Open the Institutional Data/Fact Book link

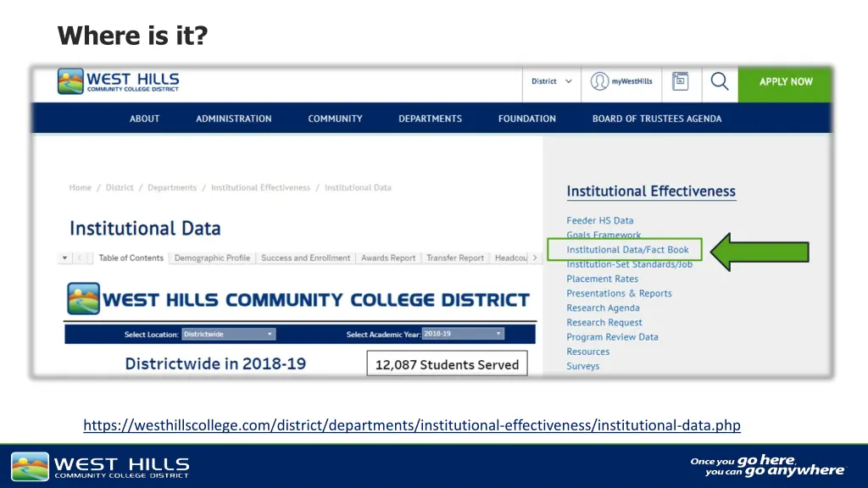click(x=628, y=250)
